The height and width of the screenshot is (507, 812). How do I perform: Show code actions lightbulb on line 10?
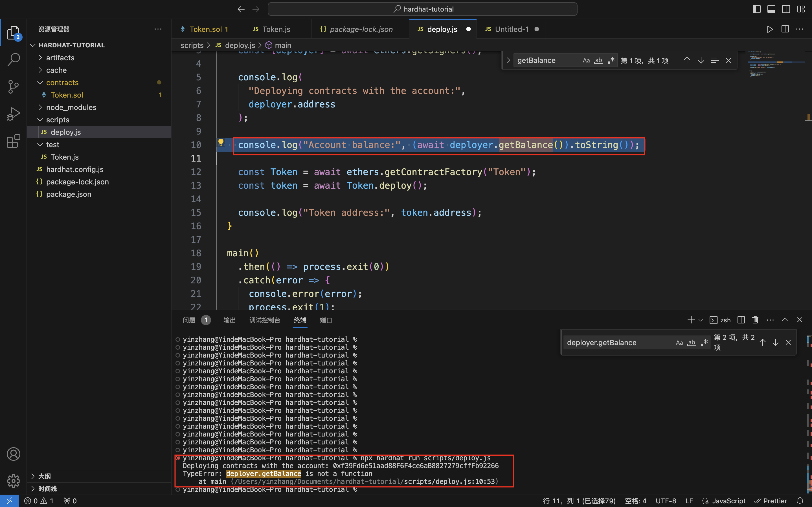click(x=221, y=142)
